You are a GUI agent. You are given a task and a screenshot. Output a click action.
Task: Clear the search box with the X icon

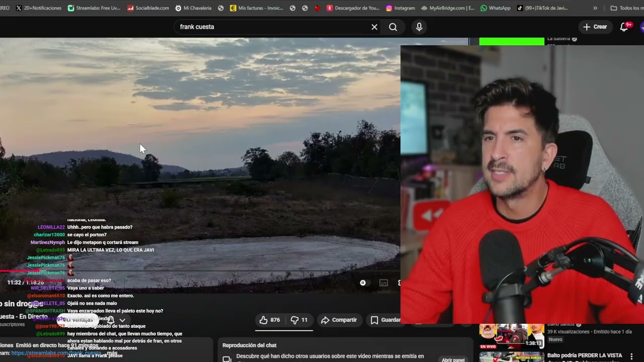pos(374,27)
